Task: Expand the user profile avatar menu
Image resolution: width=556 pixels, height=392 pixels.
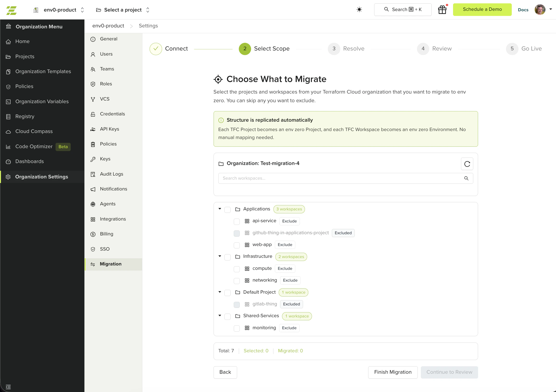Action: [x=540, y=9]
